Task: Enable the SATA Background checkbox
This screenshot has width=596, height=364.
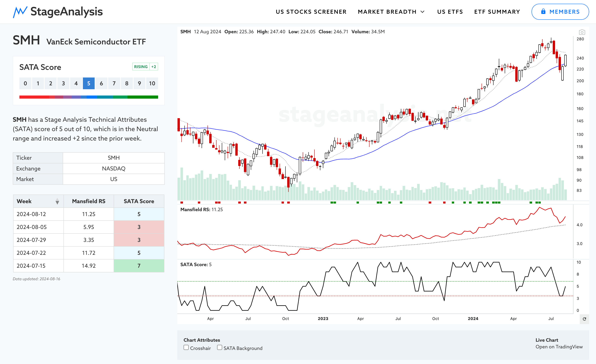Action: pyautogui.click(x=220, y=347)
